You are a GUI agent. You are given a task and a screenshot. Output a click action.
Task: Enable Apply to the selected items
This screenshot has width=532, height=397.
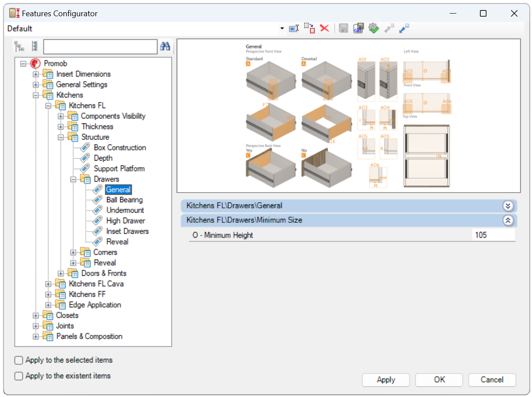19,360
